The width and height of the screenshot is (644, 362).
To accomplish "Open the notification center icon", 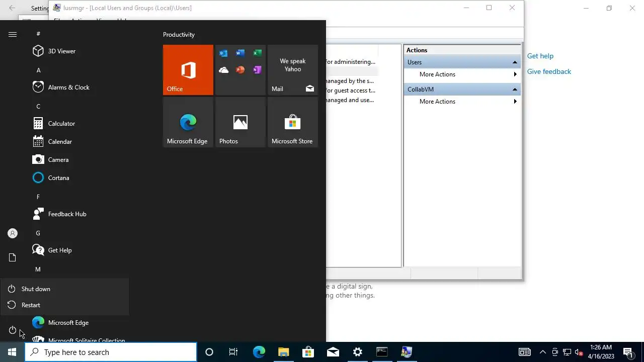I will [x=628, y=352].
